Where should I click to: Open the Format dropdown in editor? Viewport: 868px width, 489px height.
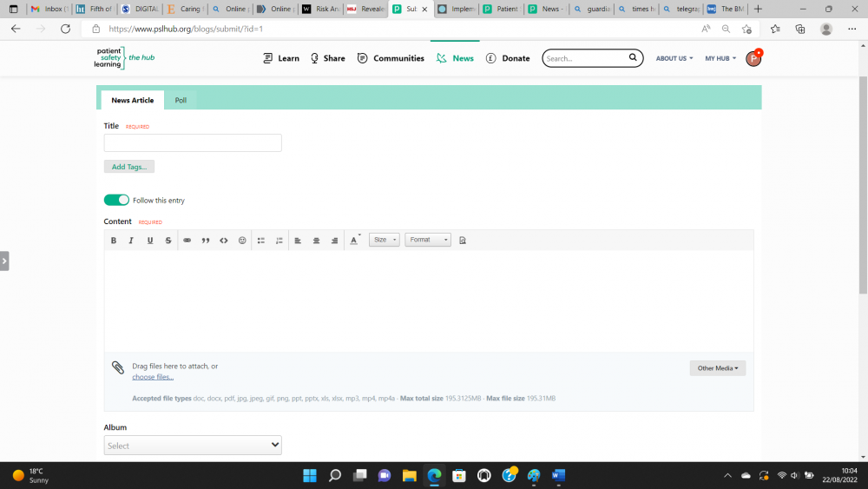pos(427,240)
